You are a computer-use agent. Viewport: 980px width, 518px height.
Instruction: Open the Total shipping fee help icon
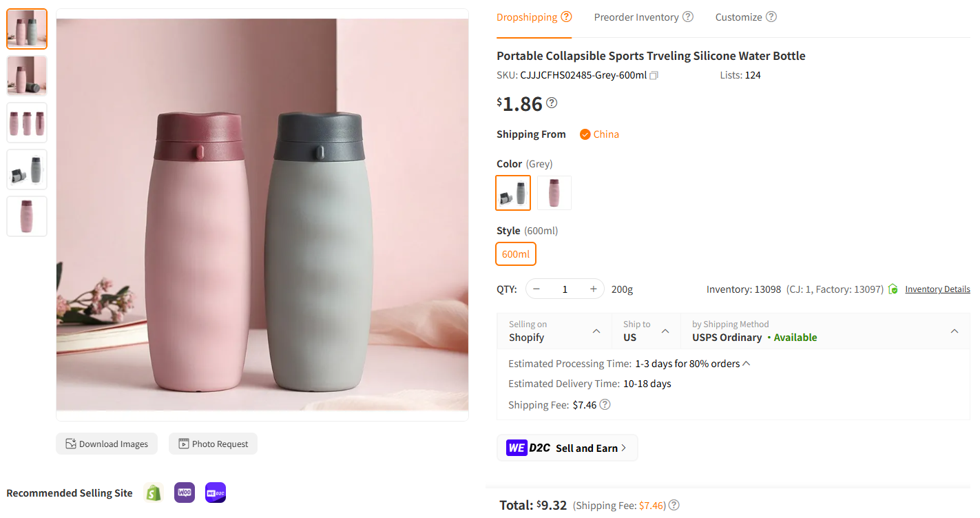point(674,505)
